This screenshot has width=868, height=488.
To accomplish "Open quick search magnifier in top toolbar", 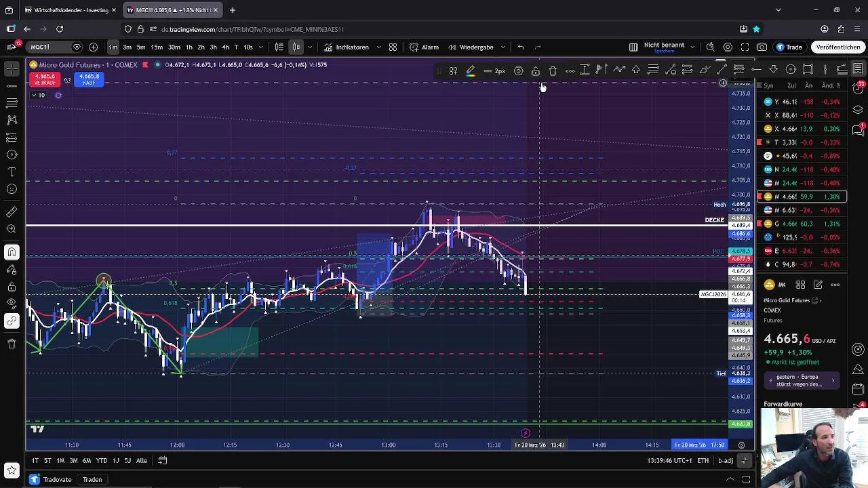I will [x=710, y=47].
